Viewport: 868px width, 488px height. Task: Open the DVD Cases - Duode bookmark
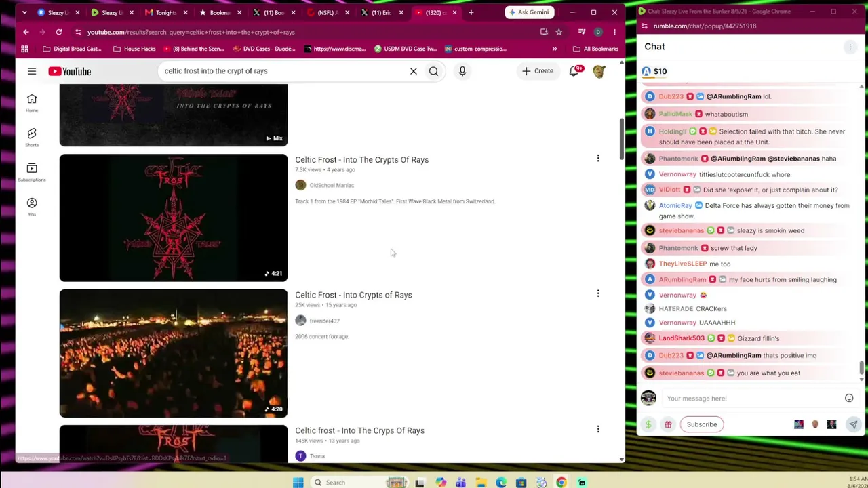(262, 49)
